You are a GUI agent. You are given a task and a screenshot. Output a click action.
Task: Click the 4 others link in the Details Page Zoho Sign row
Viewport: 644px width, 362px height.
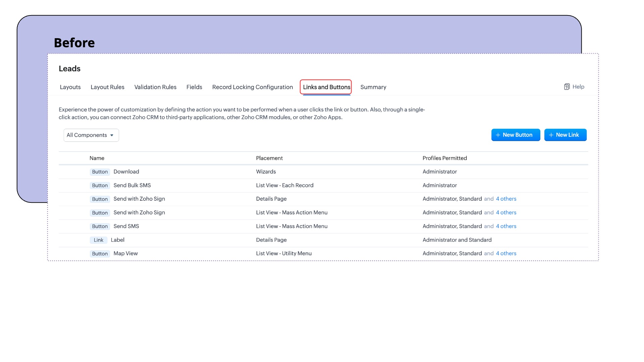(x=506, y=199)
